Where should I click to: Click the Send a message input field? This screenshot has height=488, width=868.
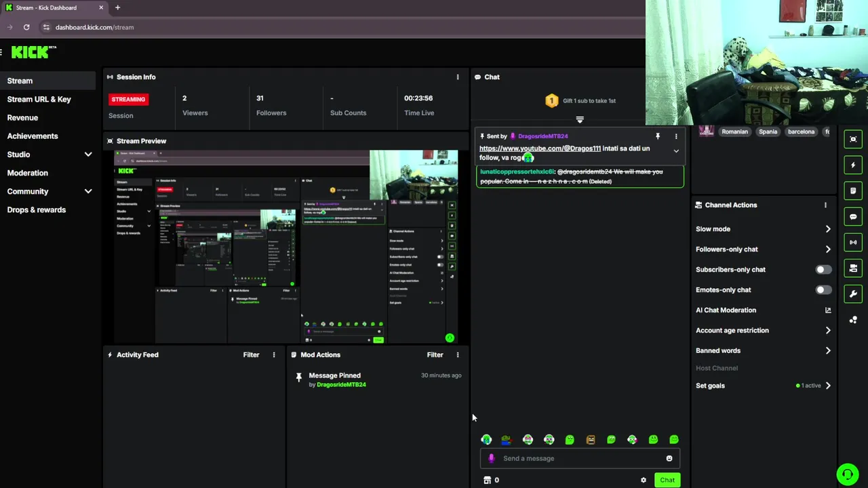[580, 458]
